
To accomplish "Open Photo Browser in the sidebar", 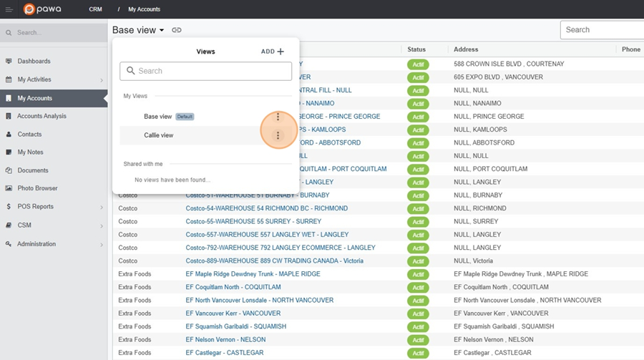I will click(x=37, y=188).
